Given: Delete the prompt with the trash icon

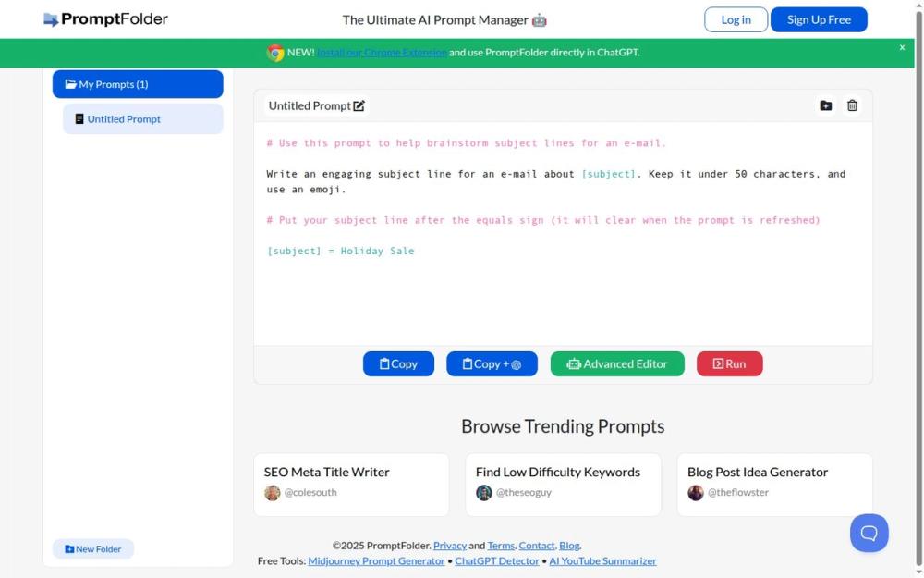Looking at the screenshot, I should coord(852,105).
